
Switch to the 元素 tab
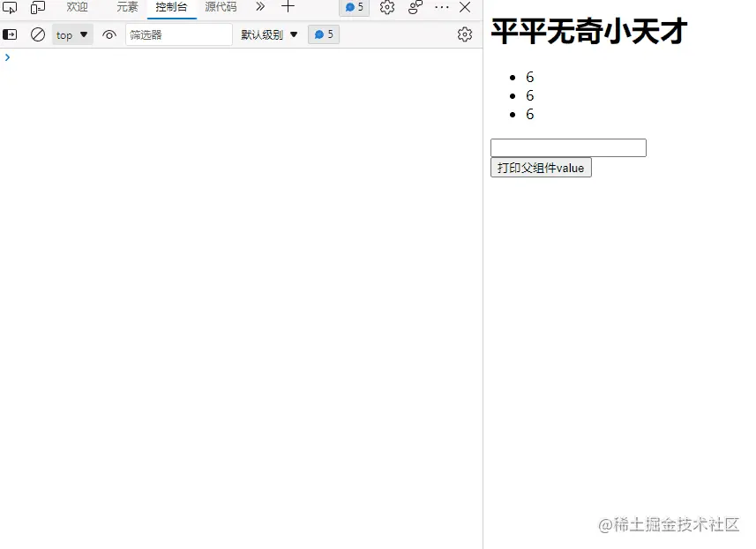pos(126,7)
